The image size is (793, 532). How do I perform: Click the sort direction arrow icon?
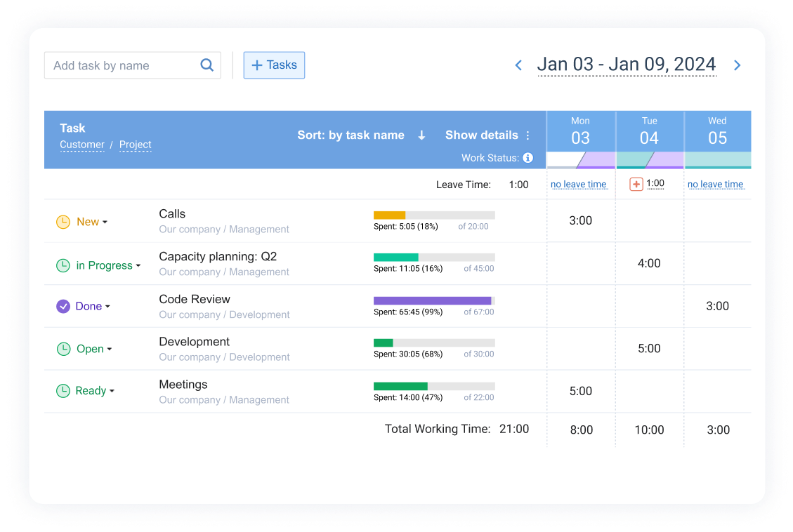click(x=421, y=135)
